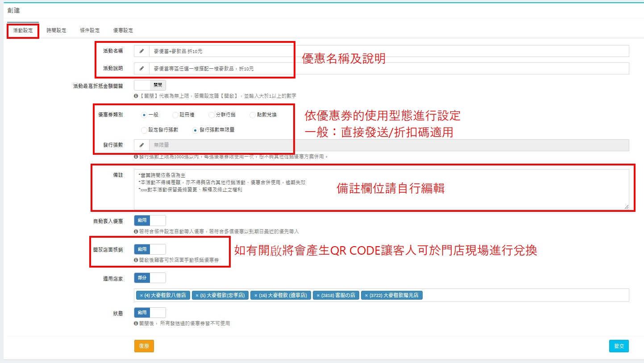Remove the (16) 大麥餐飲 (遼寧店) store tag

[x=256, y=296]
